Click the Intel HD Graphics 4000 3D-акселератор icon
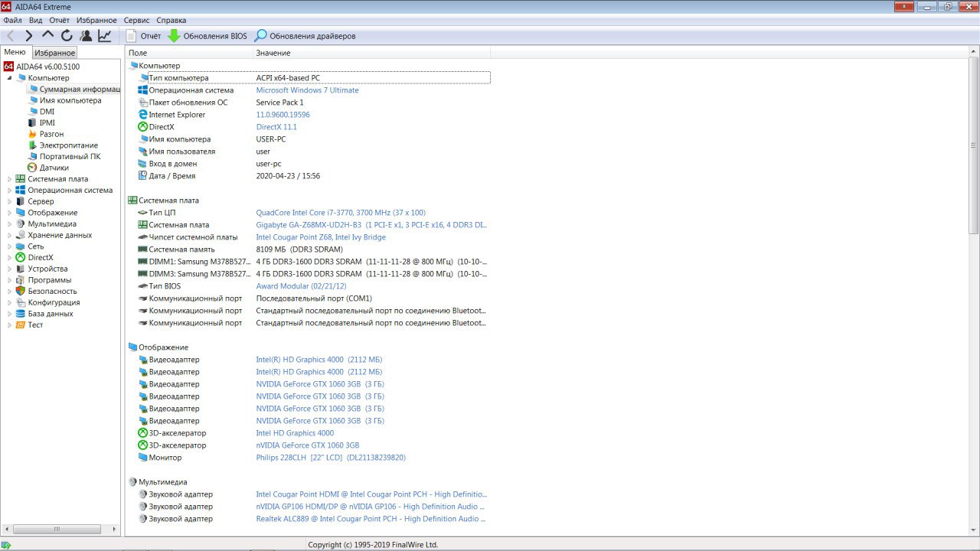Image resolution: width=980 pixels, height=551 pixels. tap(142, 433)
